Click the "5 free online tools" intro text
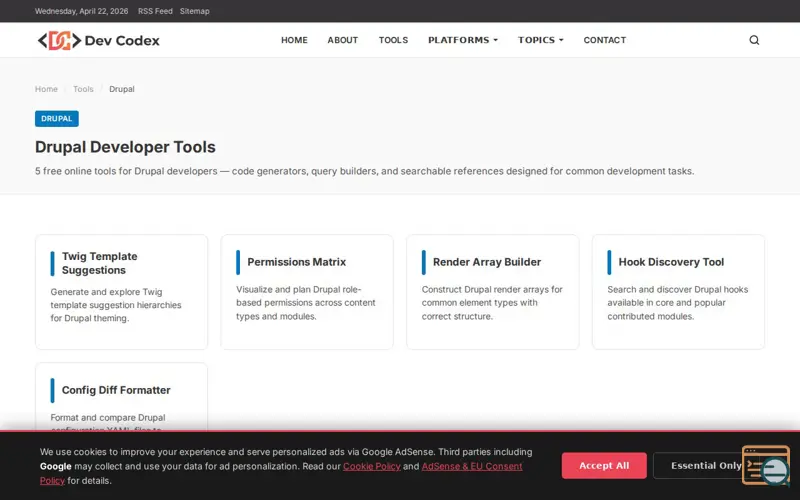Screen dimensions: 800x500 pyautogui.click(x=364, y=171)
